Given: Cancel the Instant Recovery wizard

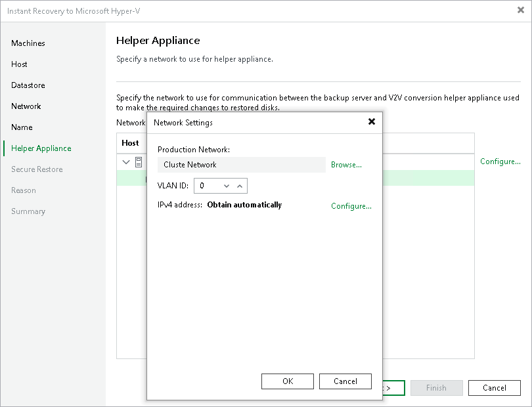Looking at the screenshot, I should [495, 388].
